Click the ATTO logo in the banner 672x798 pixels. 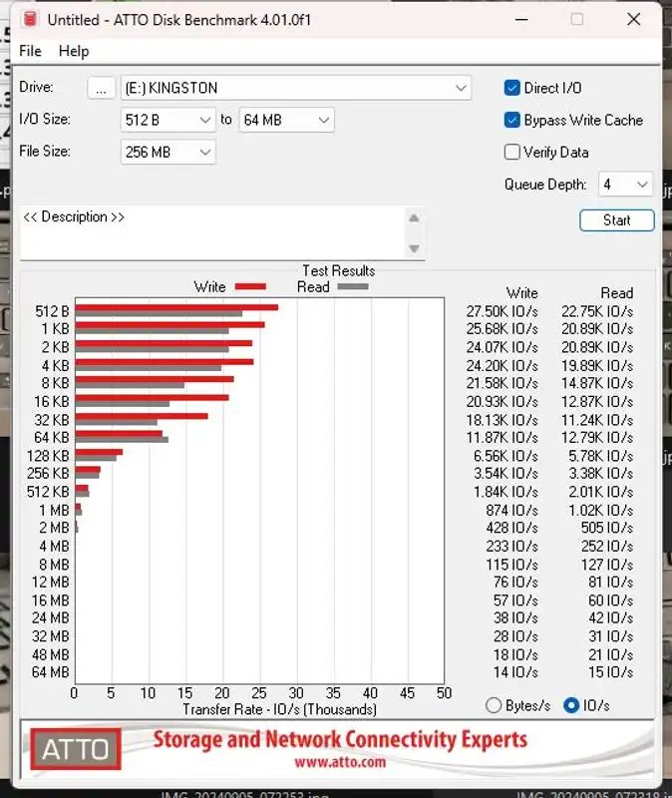76,749
